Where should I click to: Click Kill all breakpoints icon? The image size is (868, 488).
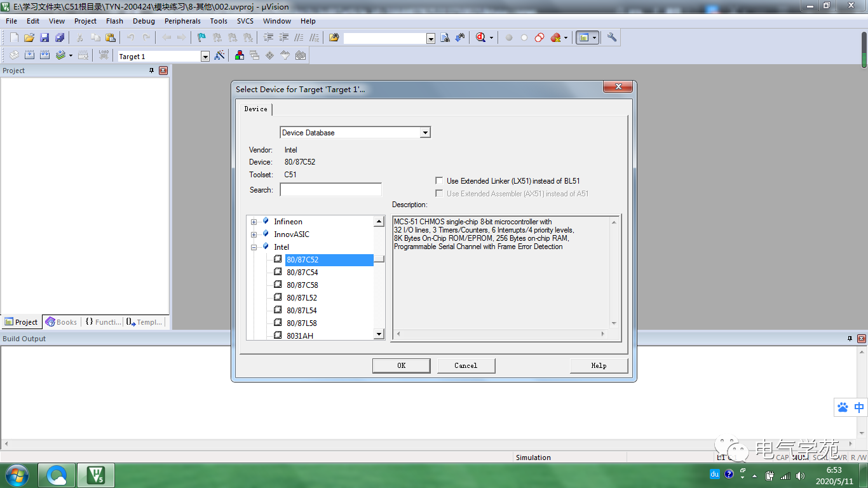pos(555,37)
